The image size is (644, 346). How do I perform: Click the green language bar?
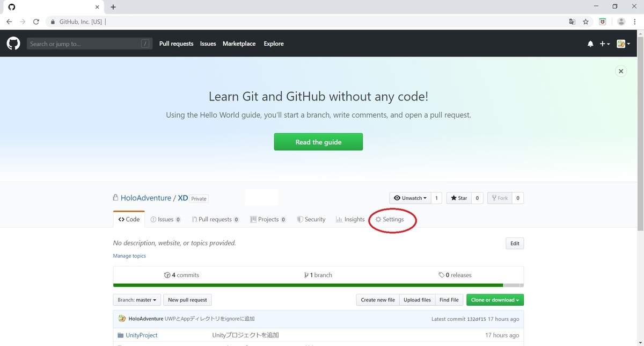click(308, 285)
